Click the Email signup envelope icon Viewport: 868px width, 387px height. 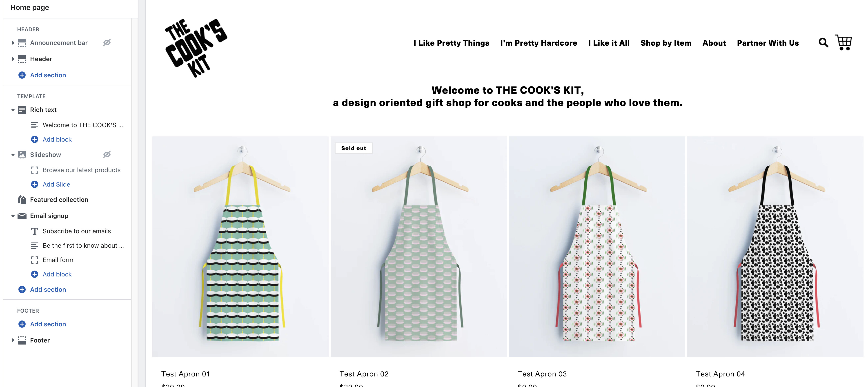point(22,216)
